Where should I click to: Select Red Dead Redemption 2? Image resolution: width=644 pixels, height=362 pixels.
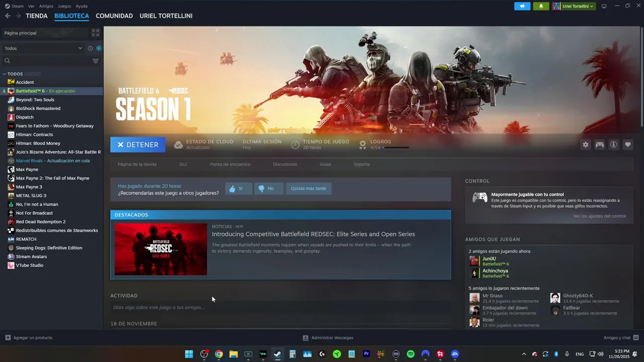tap(41, 222)
